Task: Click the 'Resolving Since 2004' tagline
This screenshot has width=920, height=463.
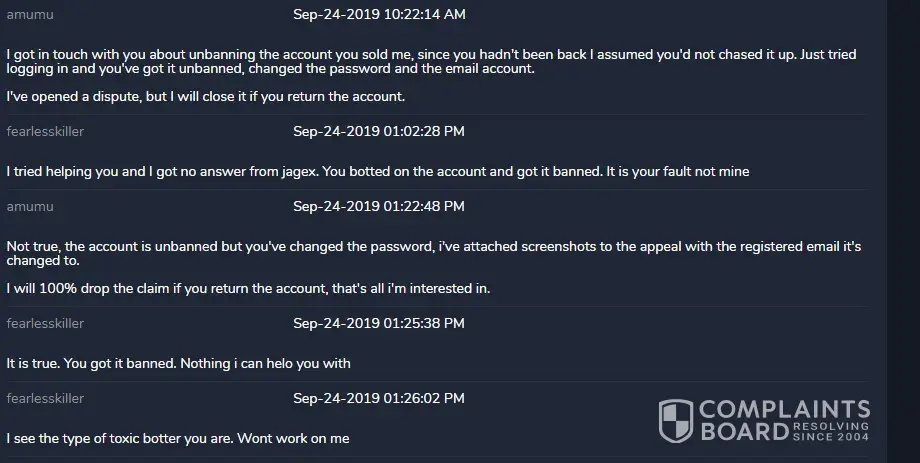Action: coord(830,431)
